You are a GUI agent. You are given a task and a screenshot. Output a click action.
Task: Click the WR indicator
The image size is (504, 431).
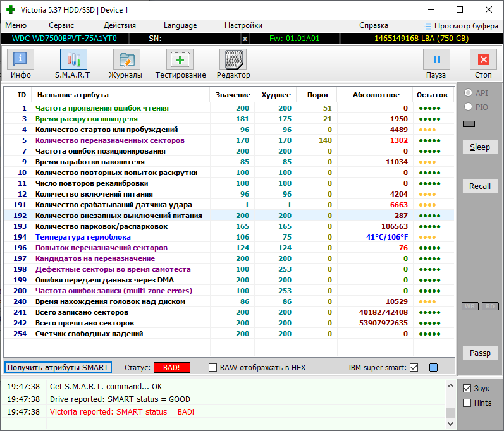(x=470, y=306)
